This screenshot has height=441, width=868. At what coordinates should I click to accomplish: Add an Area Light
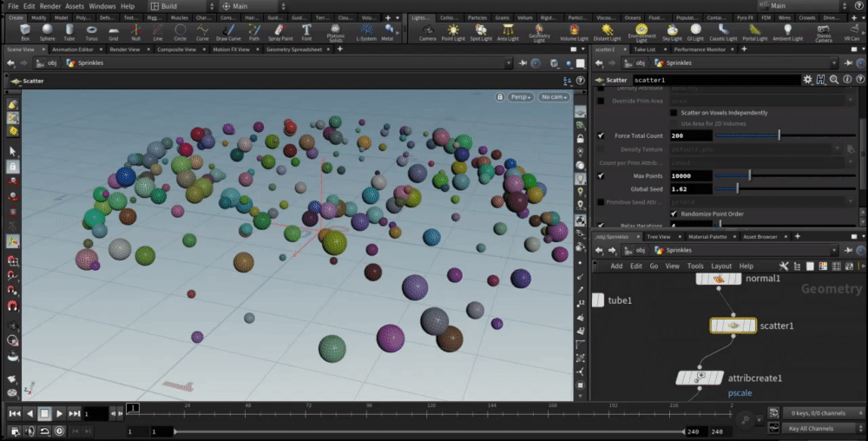508,33
